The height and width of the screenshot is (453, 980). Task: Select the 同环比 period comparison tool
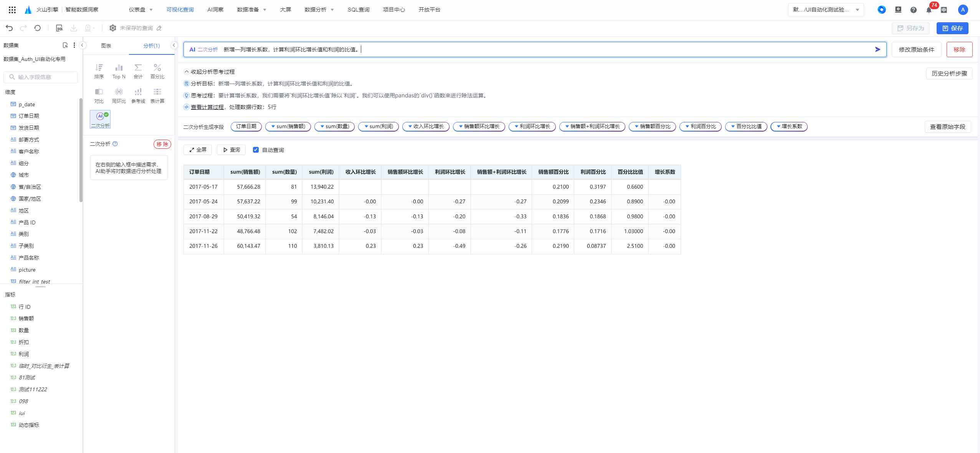[119, 96]
